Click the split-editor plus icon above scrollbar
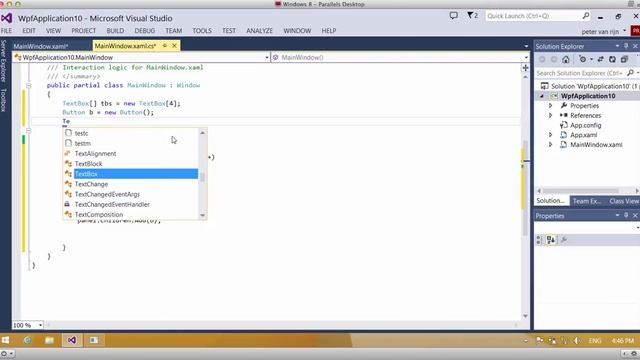This screenshot has width=640, height=360. (x=526, y=68)
